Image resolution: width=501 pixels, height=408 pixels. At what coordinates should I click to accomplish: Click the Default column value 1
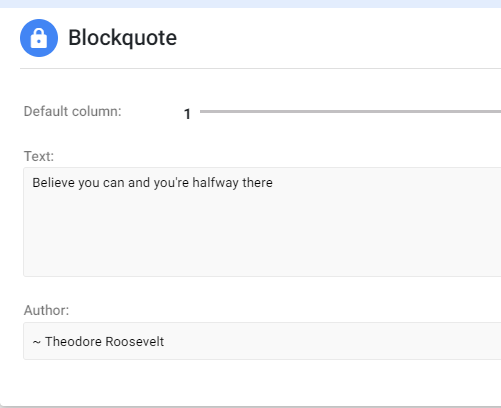coord(187,114)
